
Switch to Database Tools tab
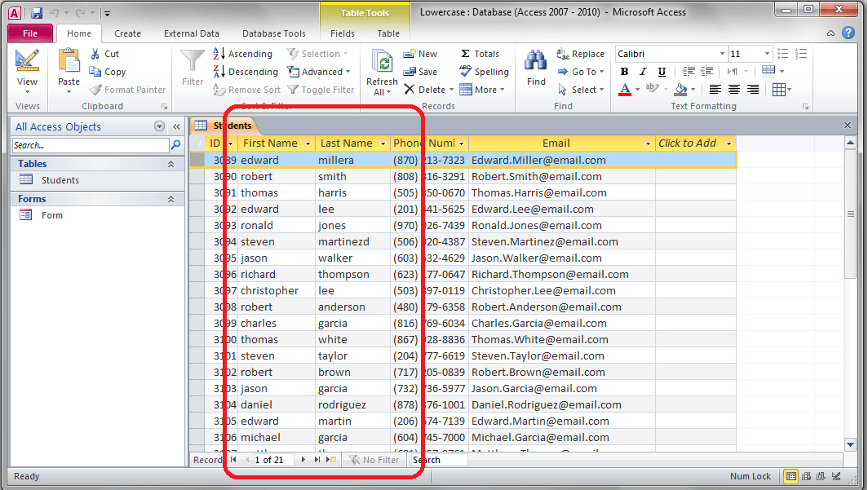point(274,33)
